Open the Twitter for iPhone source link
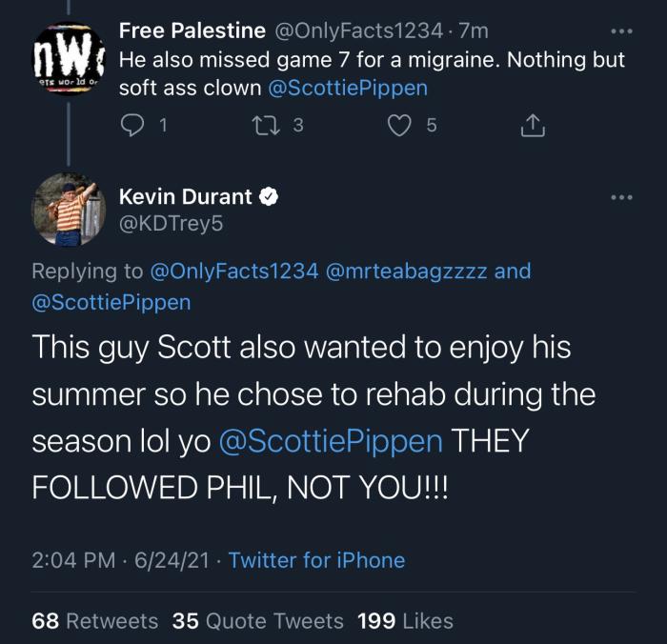This screenshot has height=644, width=667. click(316, 560)
